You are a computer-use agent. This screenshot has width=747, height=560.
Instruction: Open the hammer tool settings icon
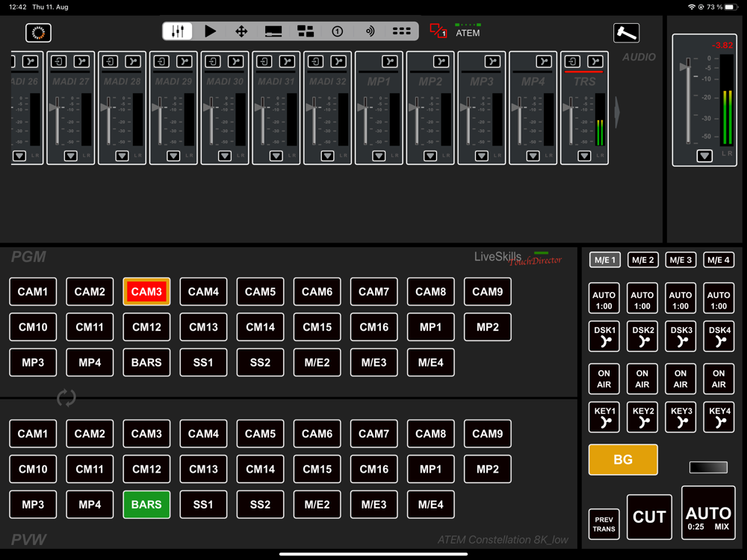(626, 32)
